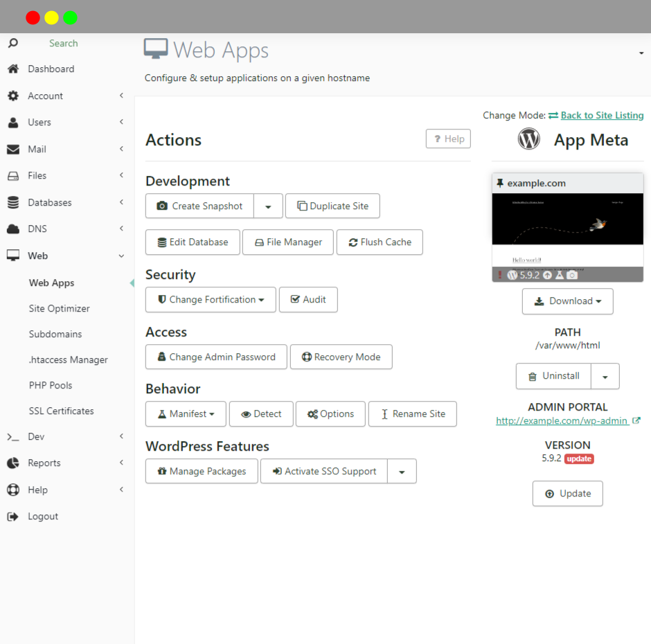Open the File Manager button
This screenshot has height=644, width=651.
click(288, 242)
